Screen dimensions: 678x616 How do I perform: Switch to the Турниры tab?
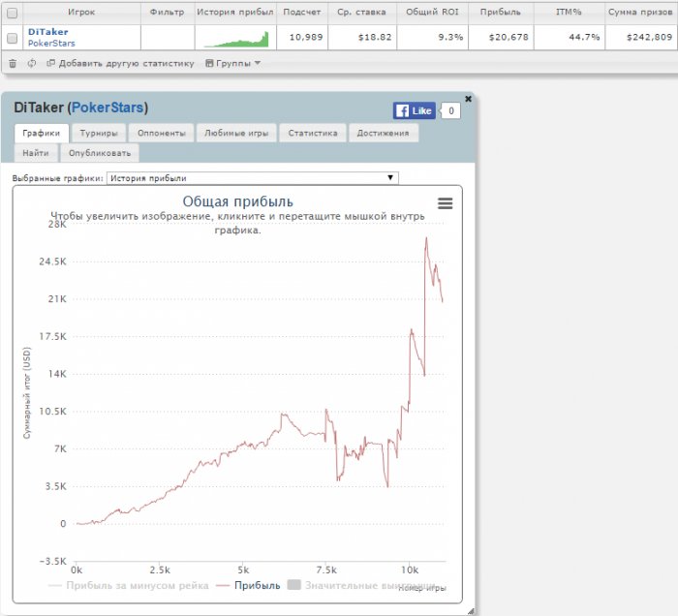click(x=99, y=133)
